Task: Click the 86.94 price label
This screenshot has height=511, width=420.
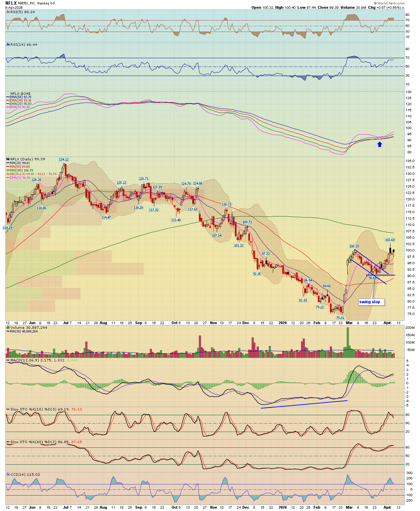Action: 308,280
